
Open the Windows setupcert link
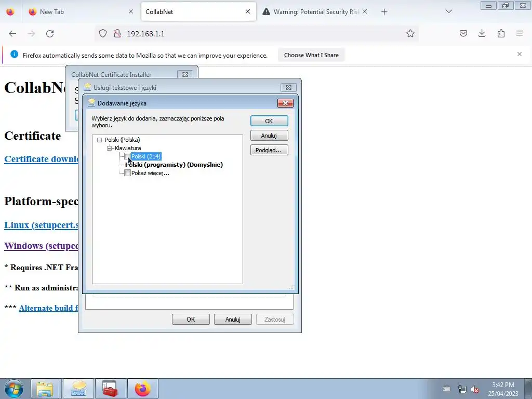[41, 246]
